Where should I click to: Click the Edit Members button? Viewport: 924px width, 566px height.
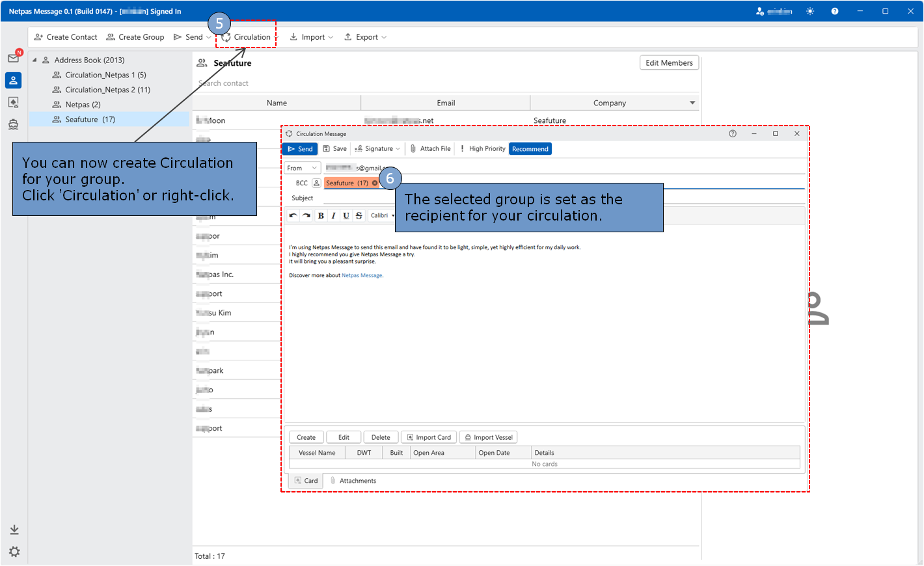(669, 63)
